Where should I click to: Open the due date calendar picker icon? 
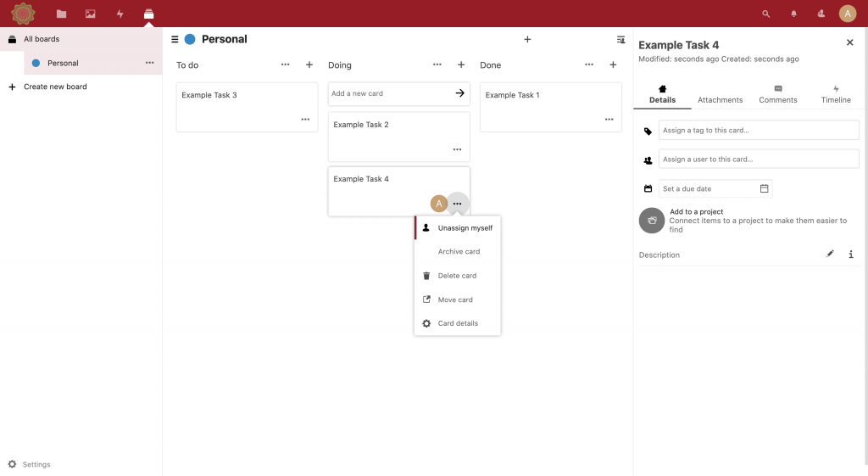pyautogui.click(x=764, y=188)
